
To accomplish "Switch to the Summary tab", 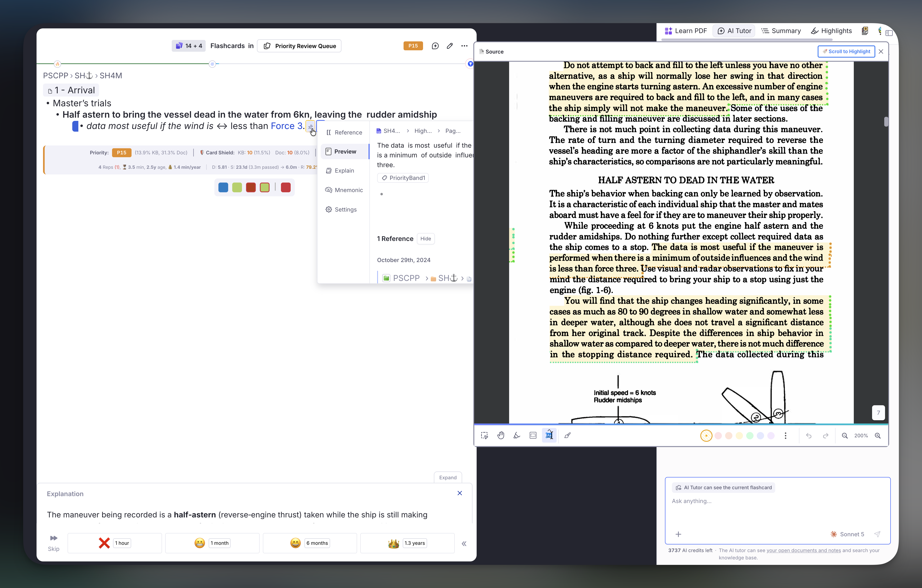I will click(781, 31).
